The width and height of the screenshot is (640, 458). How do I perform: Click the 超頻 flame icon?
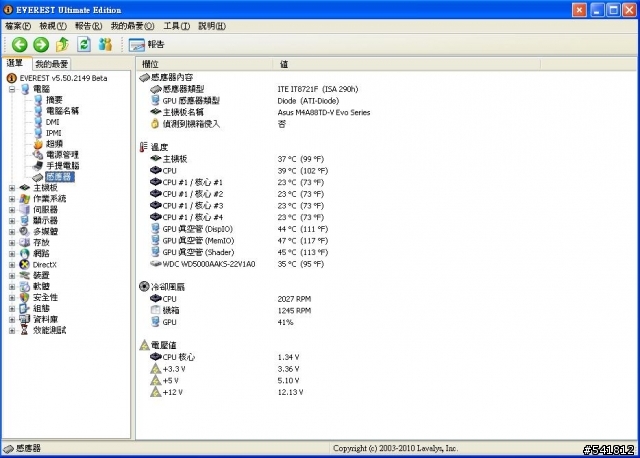(x=38, y=144)
